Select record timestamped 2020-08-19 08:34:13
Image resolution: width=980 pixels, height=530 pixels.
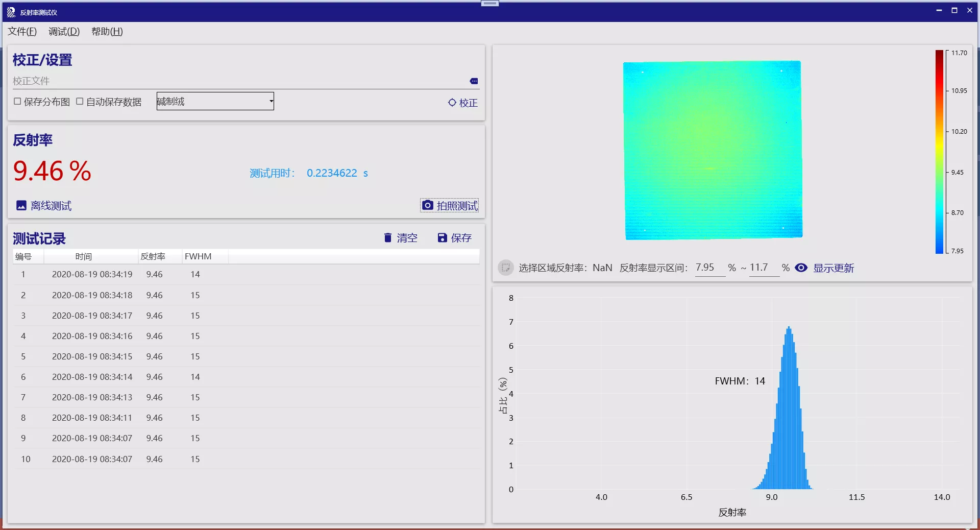[246, 397]
